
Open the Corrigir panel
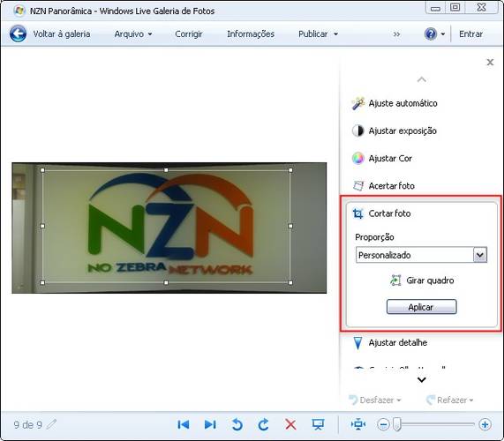(x=189, y=34)
